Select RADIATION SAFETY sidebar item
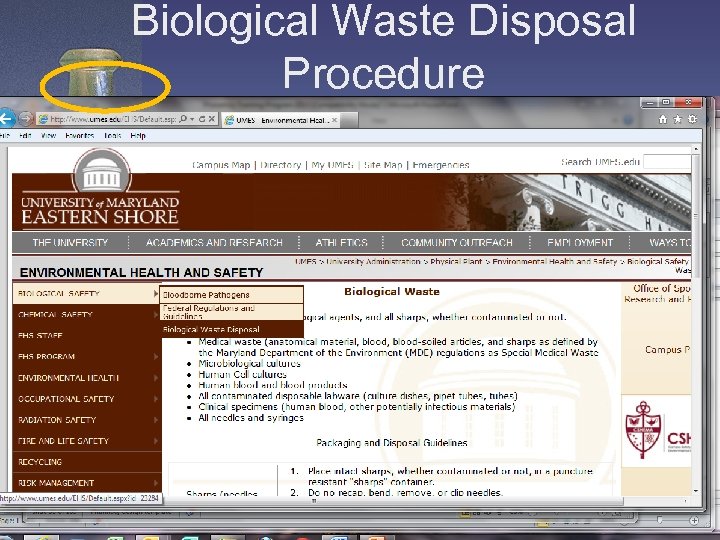720x540 pixels. tap(86, 420)
